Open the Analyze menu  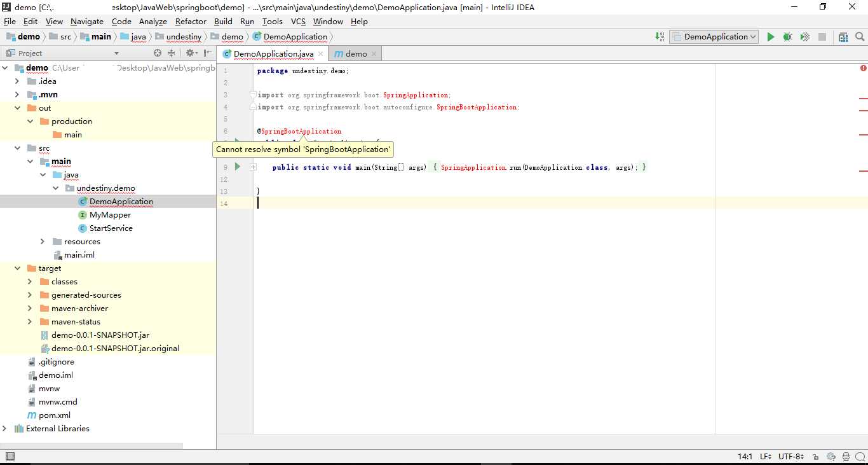[x=153, y=22]
